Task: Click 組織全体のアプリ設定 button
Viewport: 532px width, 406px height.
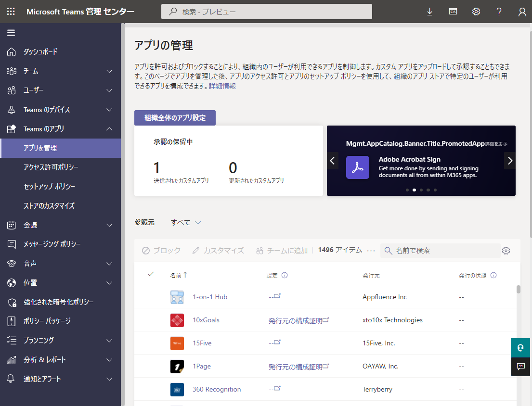Action: [175, 118]
